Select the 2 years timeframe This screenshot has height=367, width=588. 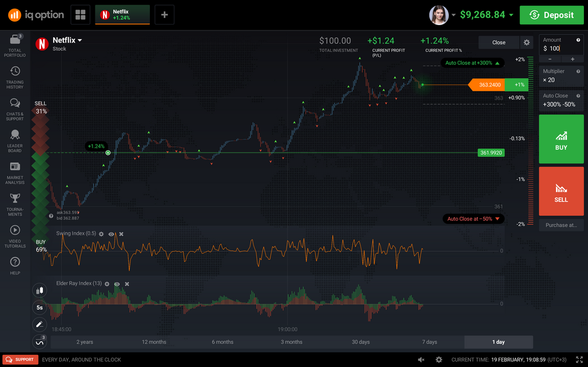pos(85,342)
